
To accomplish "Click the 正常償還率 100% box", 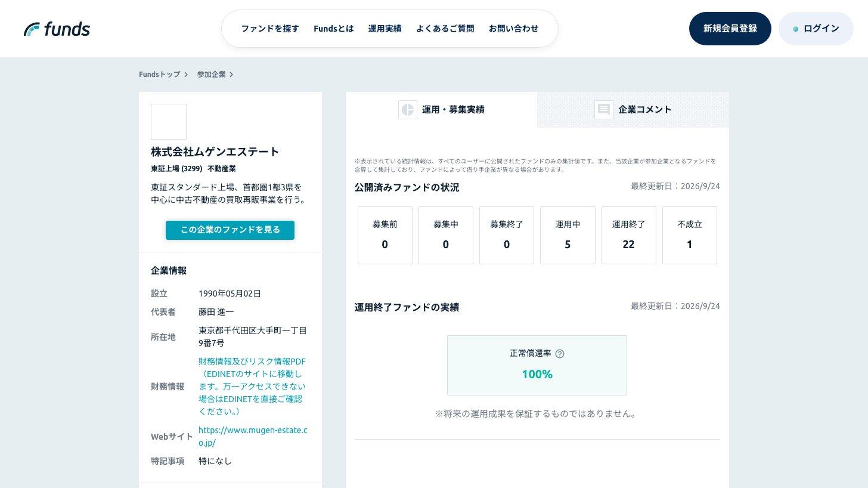I will [x=537, y=365].
